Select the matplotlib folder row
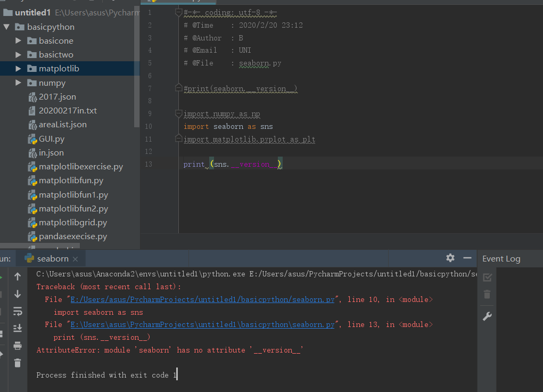This screenshot has width=543, height=392. tap(70, 69)
